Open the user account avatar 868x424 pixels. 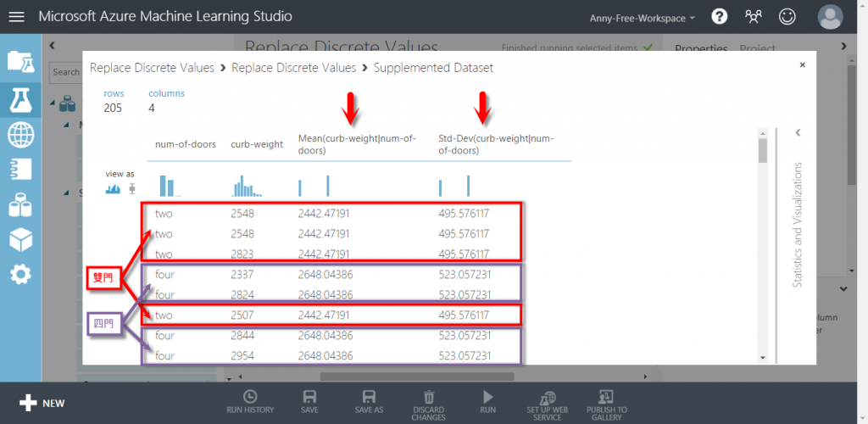[831, 17]
